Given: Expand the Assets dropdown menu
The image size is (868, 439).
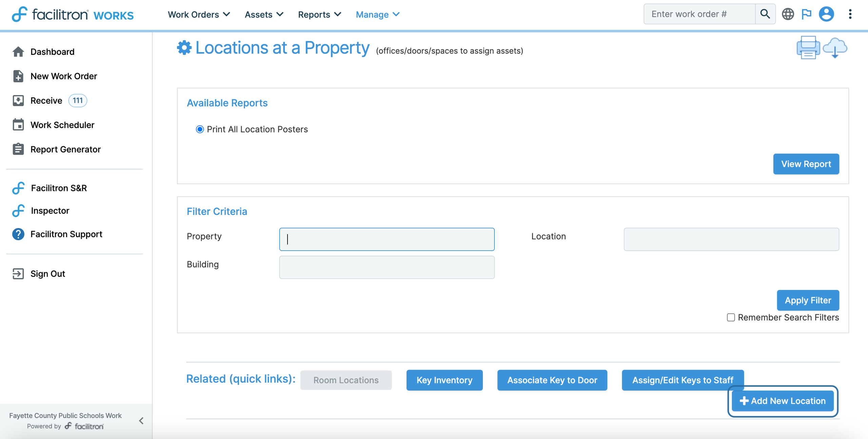Looking at the screenshot, I should (264, 15).
